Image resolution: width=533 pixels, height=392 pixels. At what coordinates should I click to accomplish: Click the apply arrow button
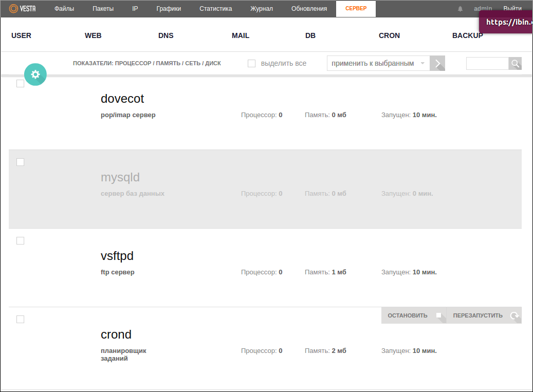(x=437, y=64)
